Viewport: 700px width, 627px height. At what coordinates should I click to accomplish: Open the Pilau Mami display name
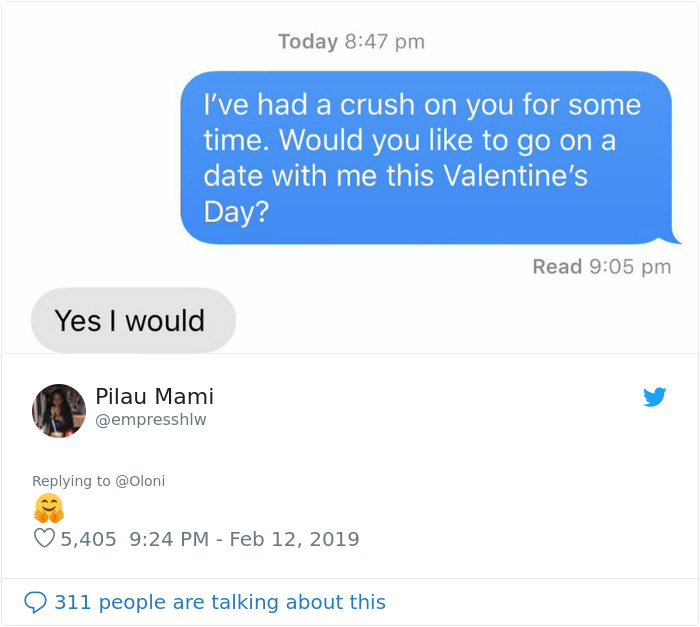coord(154,396)
